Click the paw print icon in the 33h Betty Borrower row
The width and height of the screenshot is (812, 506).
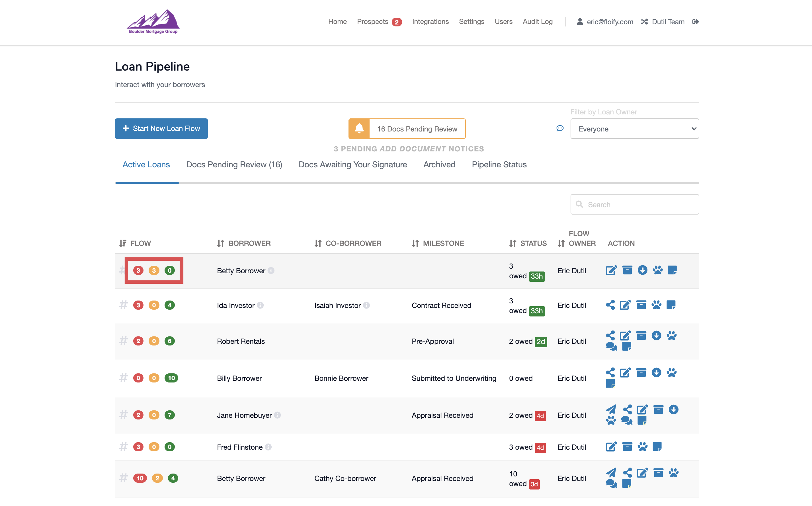[x=657, y=270]
